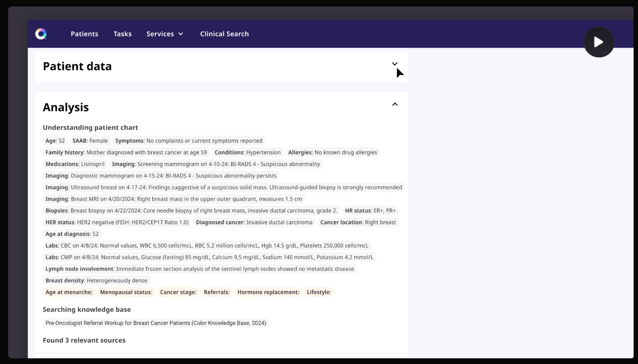The width and height of the screenshot is (638, 364).
Task: Click the Found 3 relevant sources heading
Action: [84, 340]
